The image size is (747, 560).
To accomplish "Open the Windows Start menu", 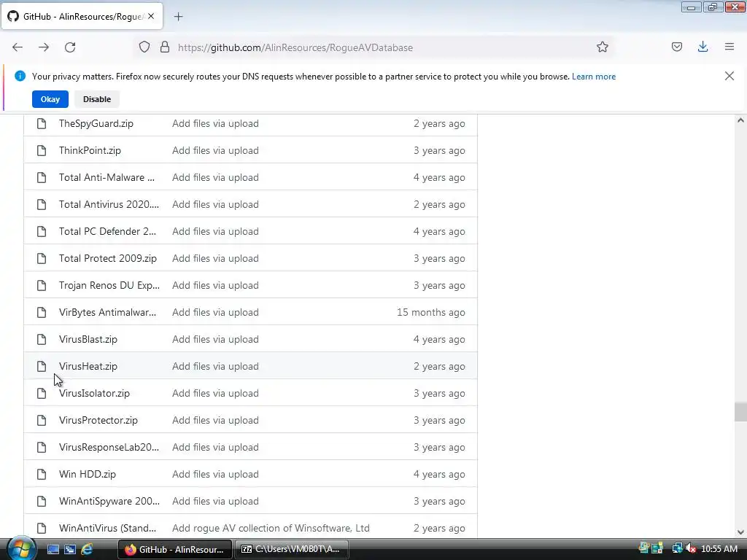I will click(x=20, y=549).
